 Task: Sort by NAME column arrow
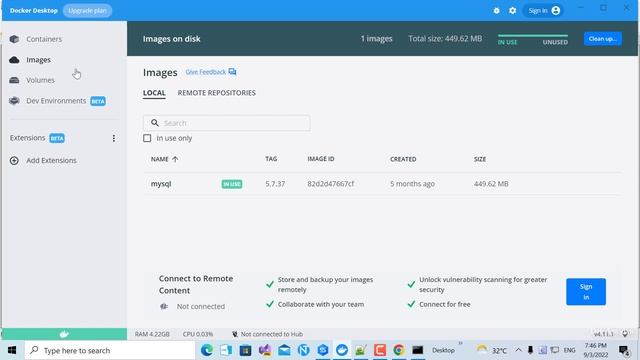coord(175,159)
